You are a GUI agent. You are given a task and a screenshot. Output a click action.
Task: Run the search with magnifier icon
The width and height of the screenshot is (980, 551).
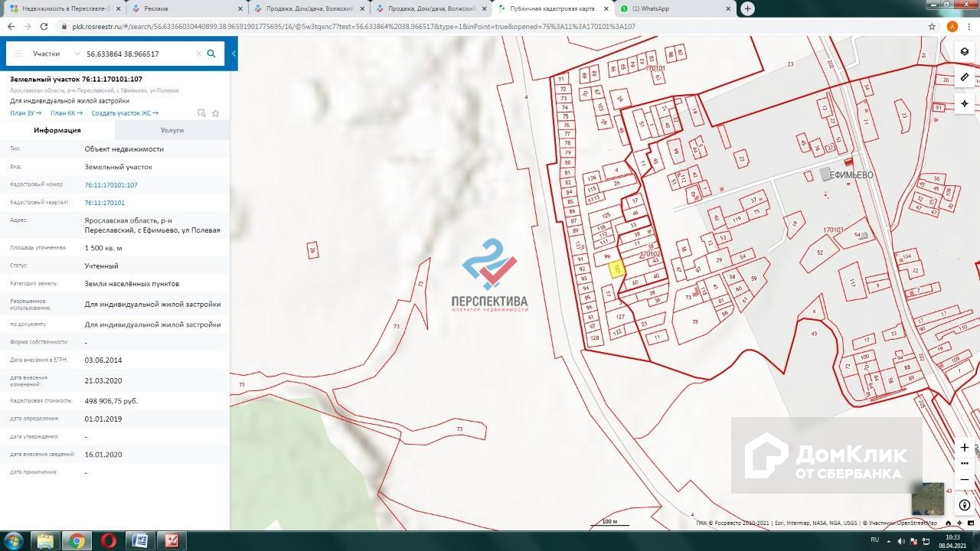pos(211,54)
